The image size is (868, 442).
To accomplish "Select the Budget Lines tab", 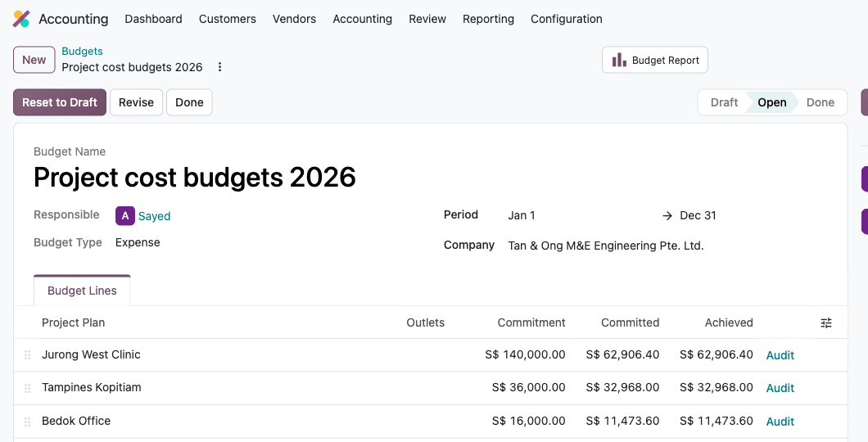I will coord(82,291).
